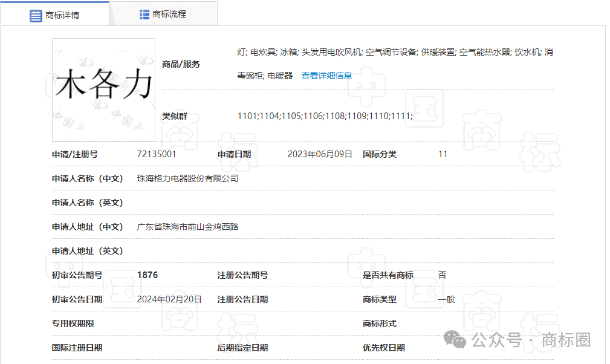Click the 初审公告期号 label
610x364 pixels.
(x=77, y=275)
